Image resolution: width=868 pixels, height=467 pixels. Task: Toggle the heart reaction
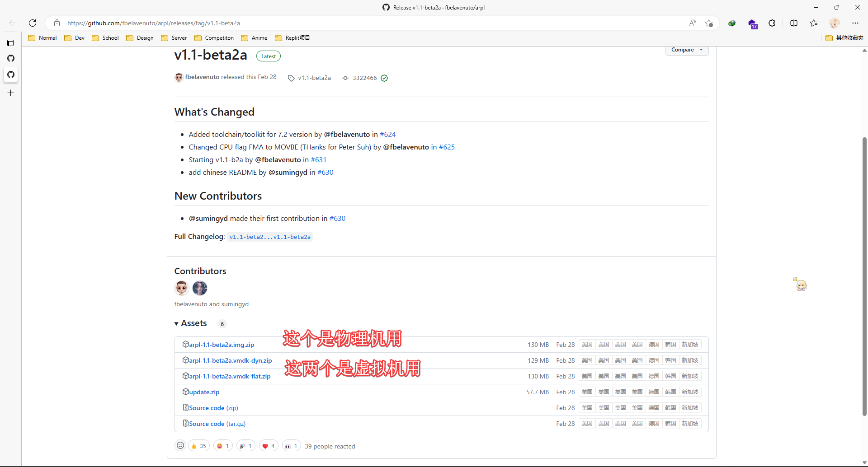pyautogui.click(x=269, y=446)
